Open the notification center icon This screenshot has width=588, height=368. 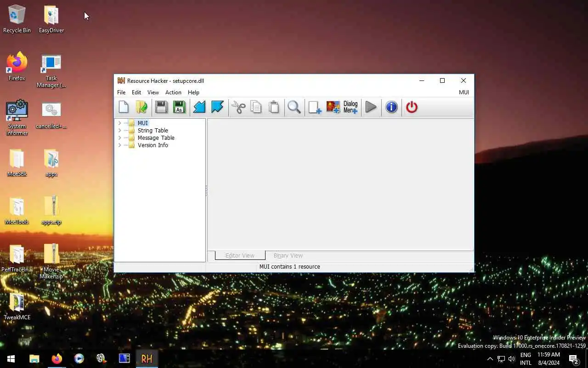(574, 359)
